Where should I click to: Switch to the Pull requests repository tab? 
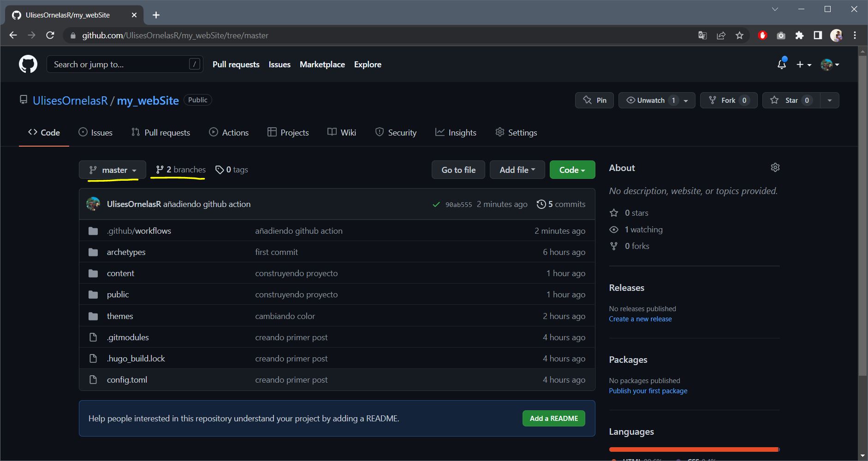161,133
